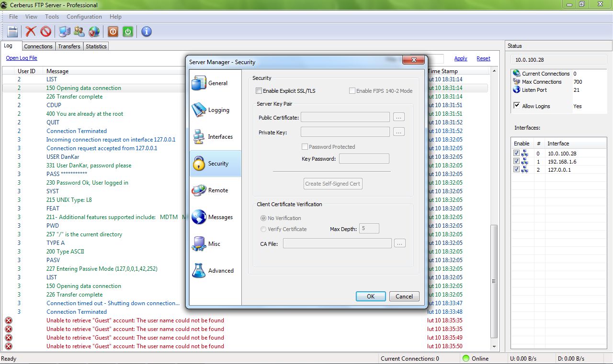Click the CA File input field
This screenshot has height=364, width=613.
pos(337,243)
